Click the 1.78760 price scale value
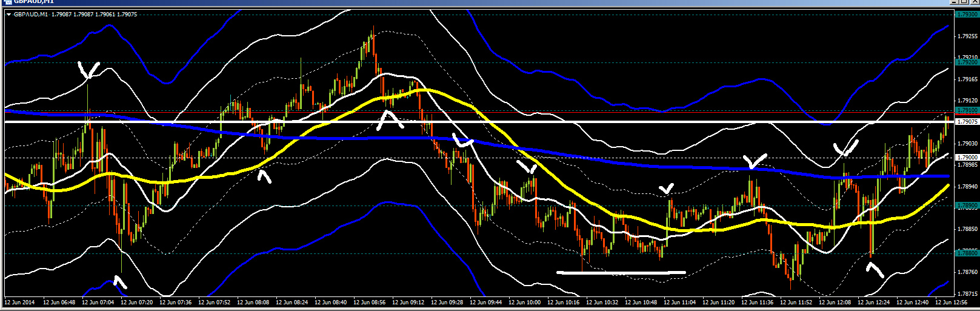The image size is (980, 311). [x=967, y=272]
